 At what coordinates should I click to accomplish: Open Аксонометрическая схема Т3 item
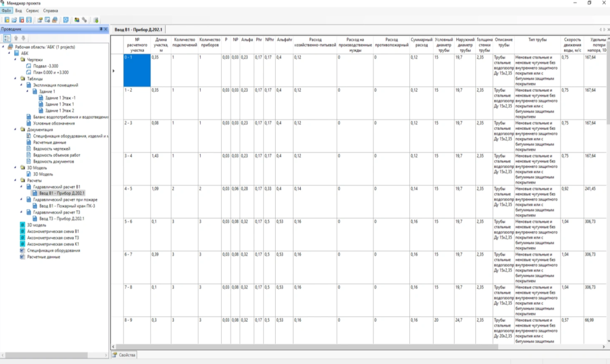pos(52,238)
